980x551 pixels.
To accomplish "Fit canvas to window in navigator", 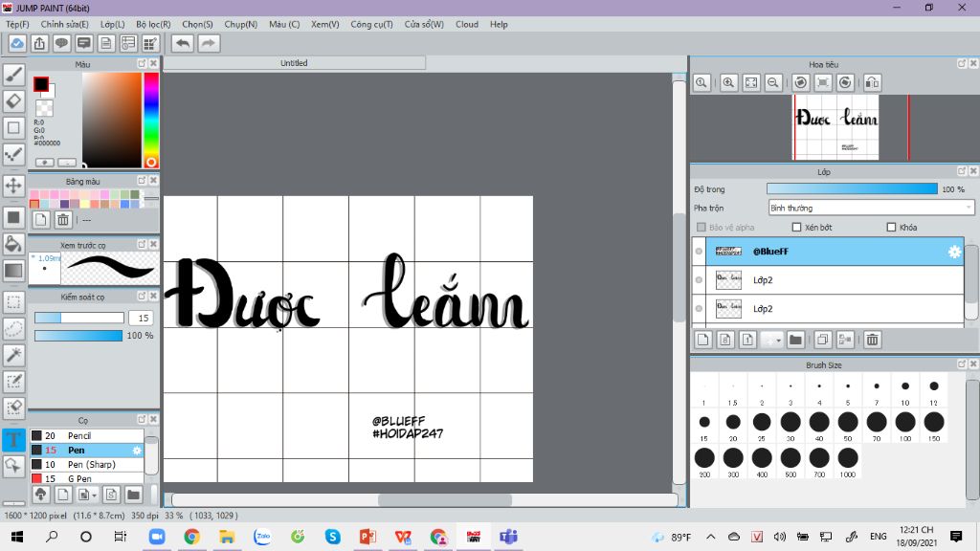I will (x=750, y=82).
